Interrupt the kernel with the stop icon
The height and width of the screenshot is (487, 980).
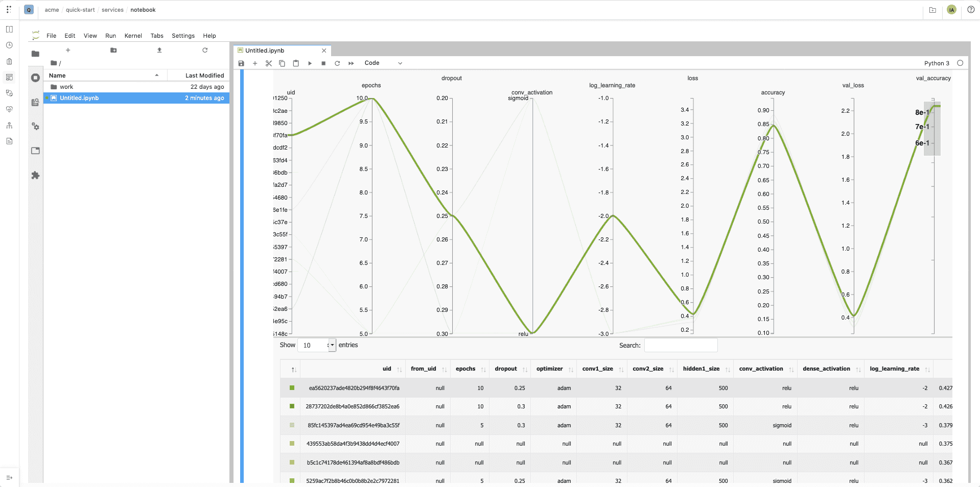[323, 63]
